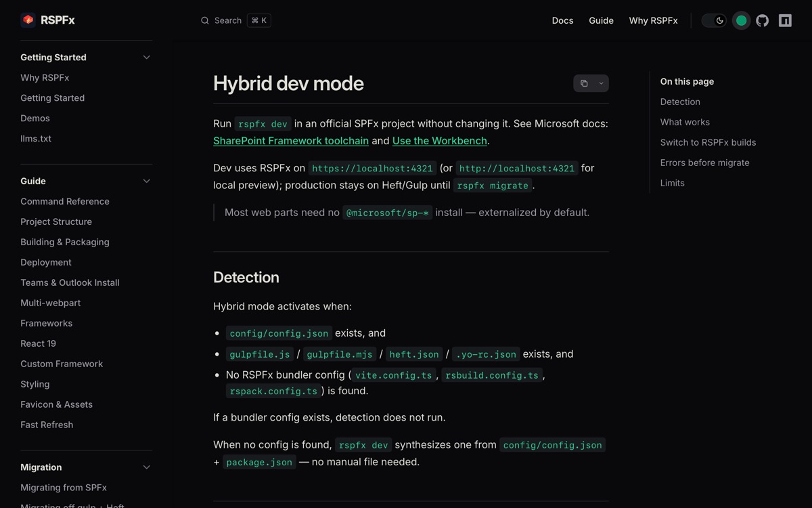Open Migrating from SPFx page
The width and height of the screenshot is (812, 508).
64,488
